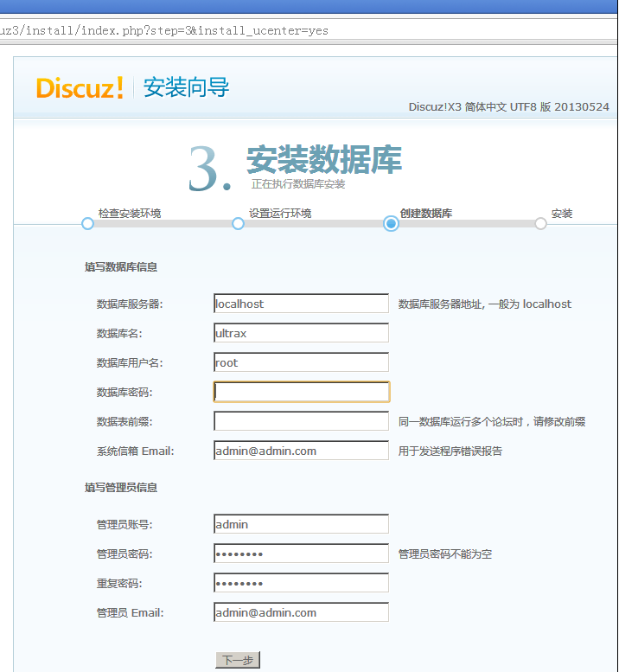Screen dimensions: 619x672
Task: Click the 数据表前缀: label
Action: pyautogui.click(x=124, y=422)
